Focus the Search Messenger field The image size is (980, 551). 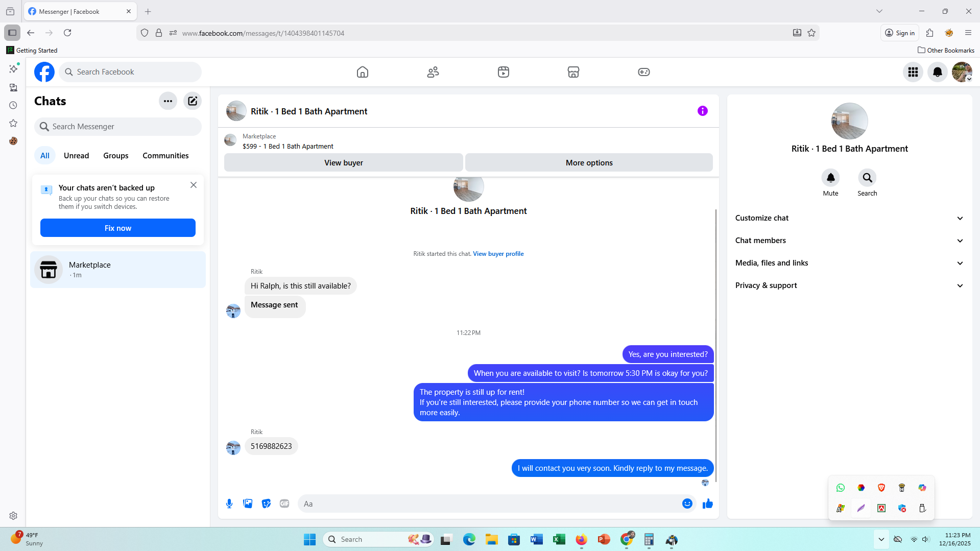(x=118, y=127)
